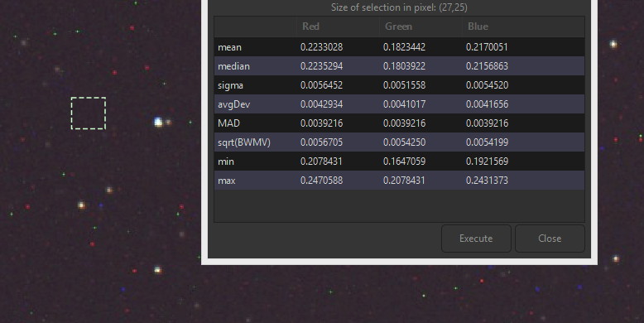Click the Red mean value 0.2233028
644x323 pixels.
click(x=322, y=47)
